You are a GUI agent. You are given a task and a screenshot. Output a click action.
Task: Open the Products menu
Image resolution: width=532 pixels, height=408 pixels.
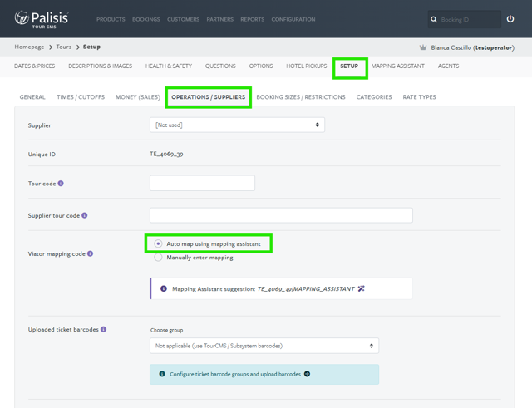[x=111, y=19]
